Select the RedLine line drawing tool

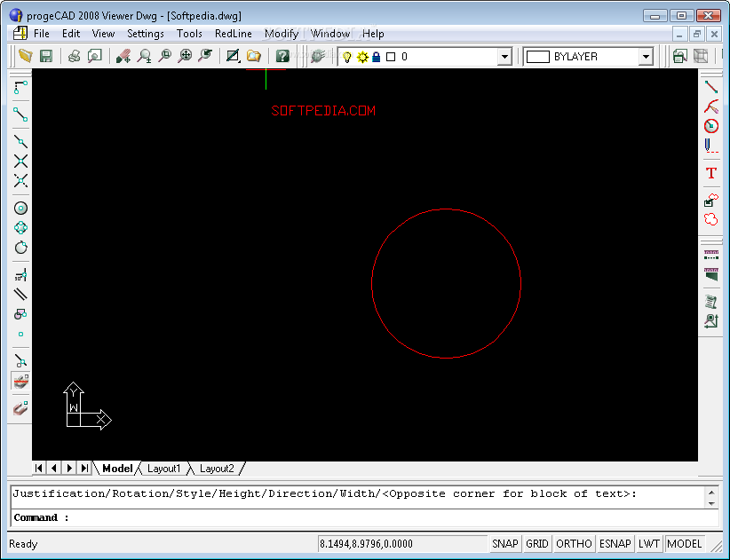[x=711, y=87]
